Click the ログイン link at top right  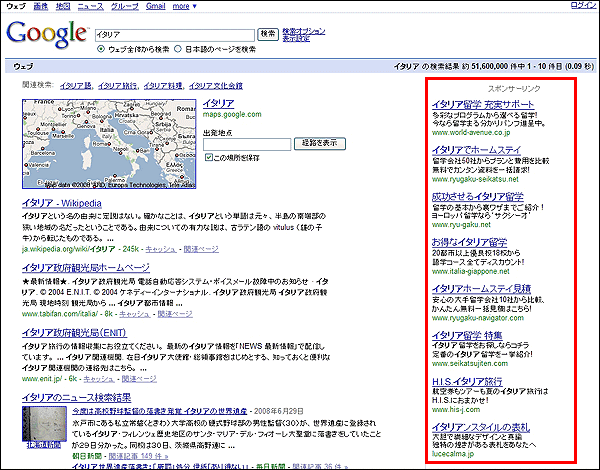(x=583, y=6)
